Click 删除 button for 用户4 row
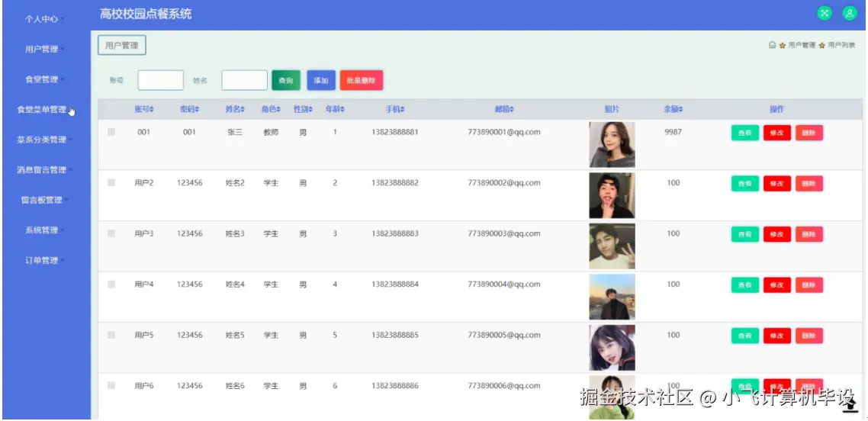Image resolution: width=868 pixels, height=421 pixels. click(809, 285)
